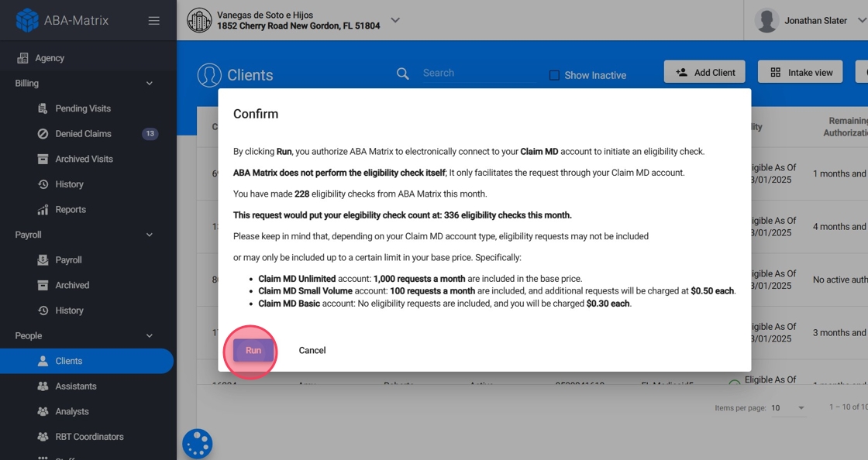Click the '3 months and' authorization cell
The height and width of the screenshot is (460, 868).
point(839,333)
